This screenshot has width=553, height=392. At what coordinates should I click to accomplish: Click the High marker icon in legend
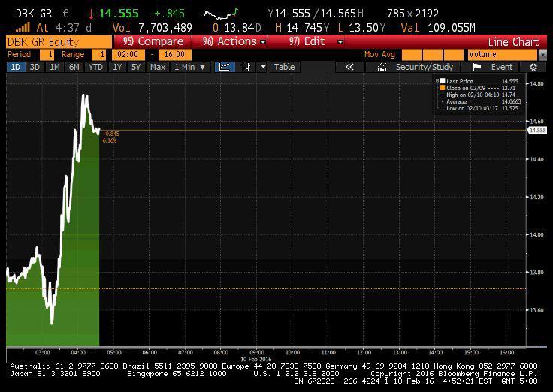point(443,95)
